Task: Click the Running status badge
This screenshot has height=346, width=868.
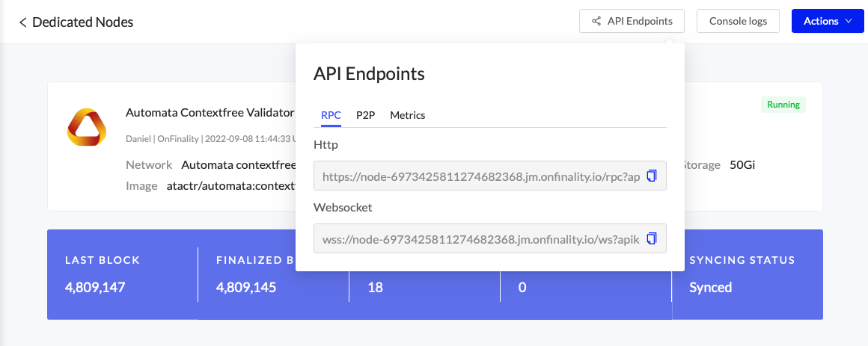Action: pyautogui.click(x=783, y=105)
